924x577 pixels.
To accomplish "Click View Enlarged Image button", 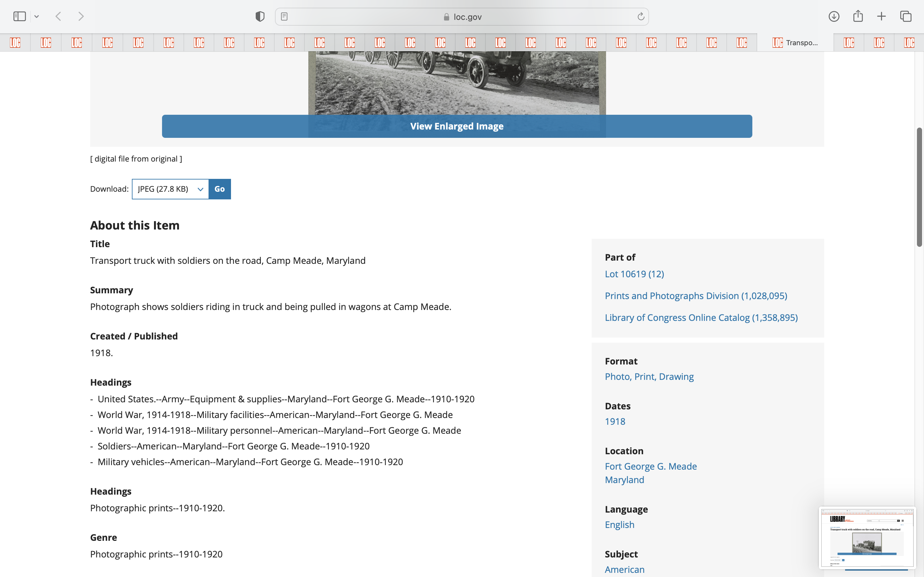I will click(457, 126).
